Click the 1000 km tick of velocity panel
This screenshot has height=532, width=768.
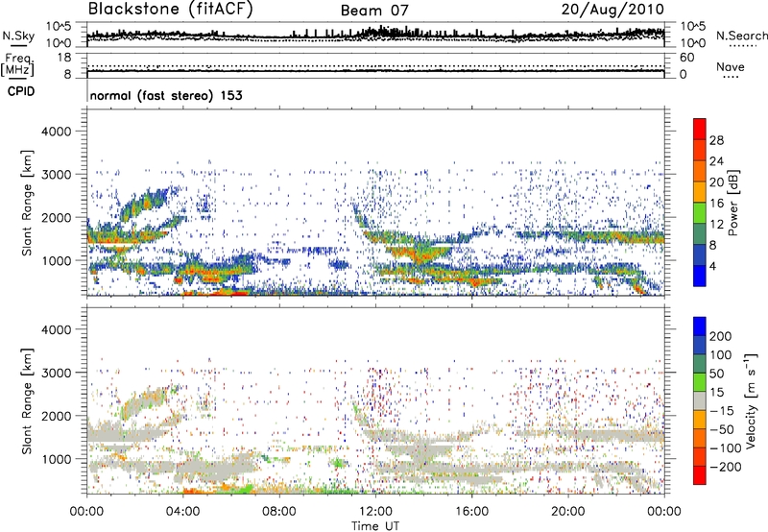56,458
